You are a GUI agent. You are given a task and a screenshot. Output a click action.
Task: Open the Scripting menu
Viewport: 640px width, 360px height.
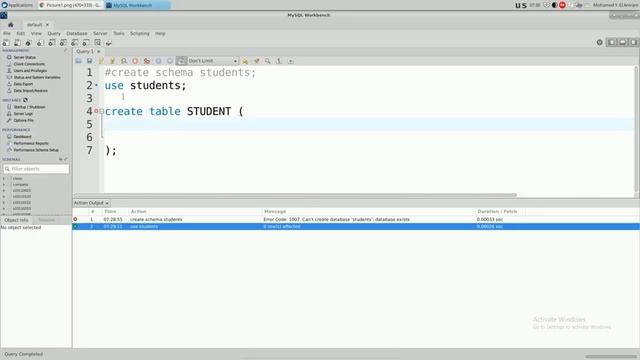point(140,33)
